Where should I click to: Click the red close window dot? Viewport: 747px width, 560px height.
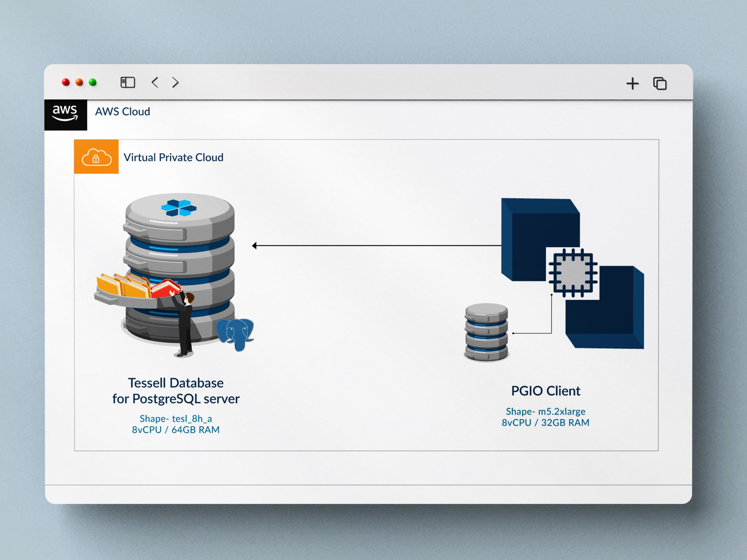click(66, 82)
